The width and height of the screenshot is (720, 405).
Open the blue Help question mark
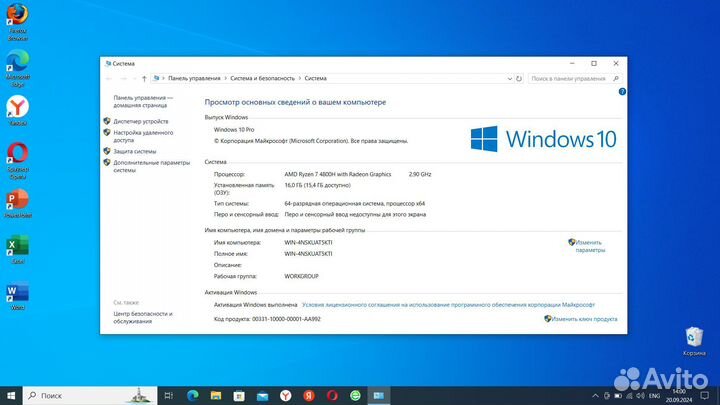click(x=622, y=92)
